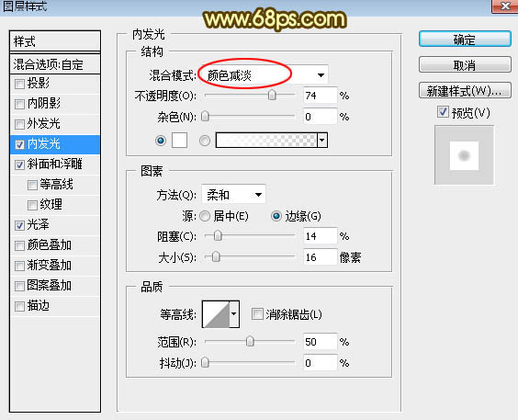Click the white glow color swatch
518x420 pixels.
click(x=179, y=141)
